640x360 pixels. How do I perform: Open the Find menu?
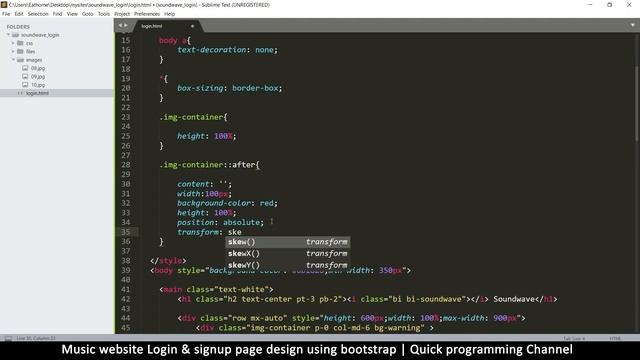57,14
